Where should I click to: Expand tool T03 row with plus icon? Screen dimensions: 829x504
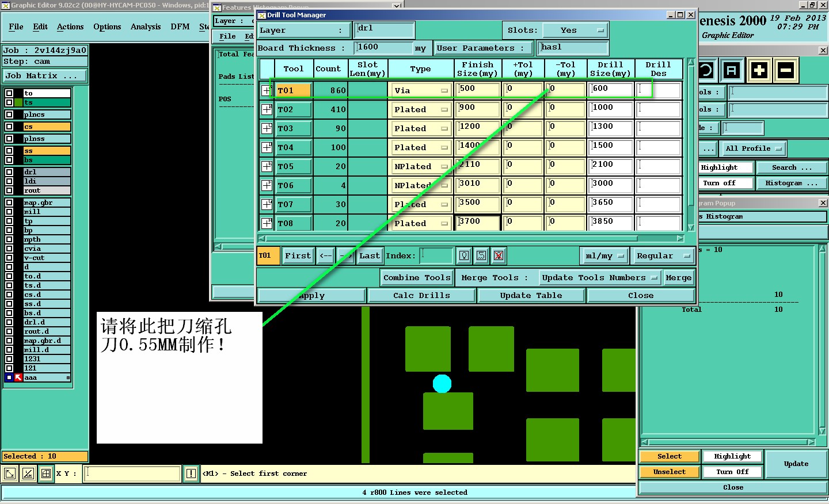[x=267, y=128]
